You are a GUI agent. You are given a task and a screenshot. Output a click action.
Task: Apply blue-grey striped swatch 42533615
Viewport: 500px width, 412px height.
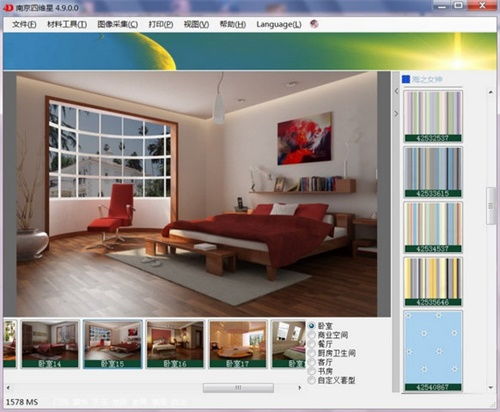(x=433, y=172)
